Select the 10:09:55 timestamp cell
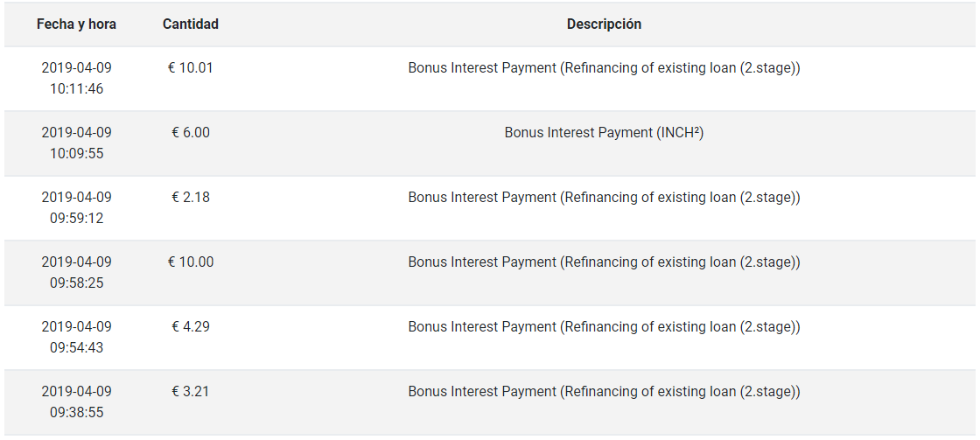 click(x=76, y=143)
